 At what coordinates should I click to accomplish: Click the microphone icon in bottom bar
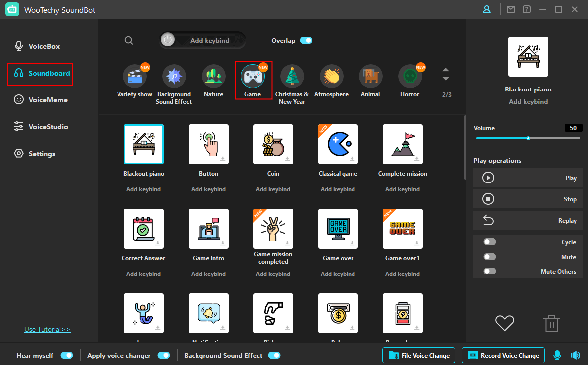[557, 355]
